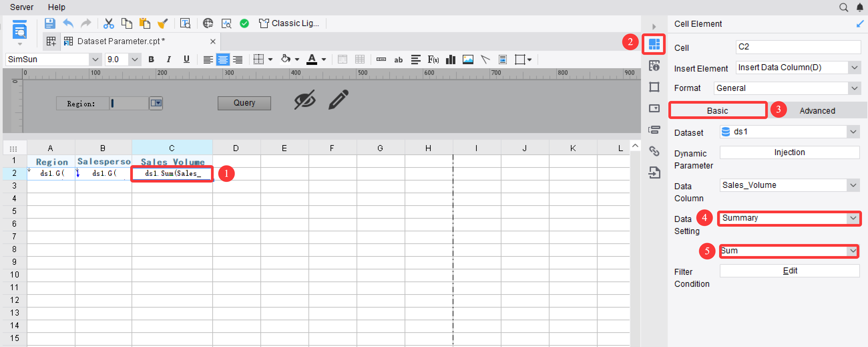Open the background fill color dropdown

point(297,60)
